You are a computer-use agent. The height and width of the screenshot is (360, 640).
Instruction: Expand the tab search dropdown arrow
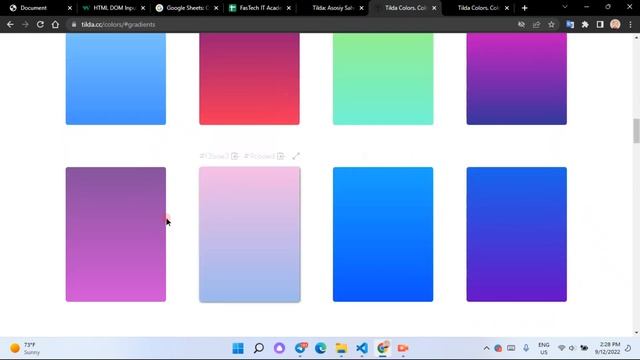coord(565,7)
